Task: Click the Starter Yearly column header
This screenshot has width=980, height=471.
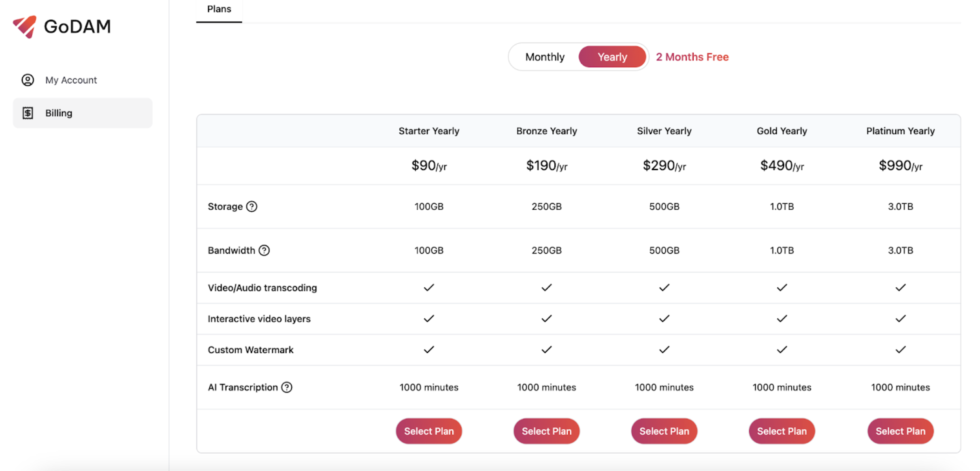Action: [429, 131]
